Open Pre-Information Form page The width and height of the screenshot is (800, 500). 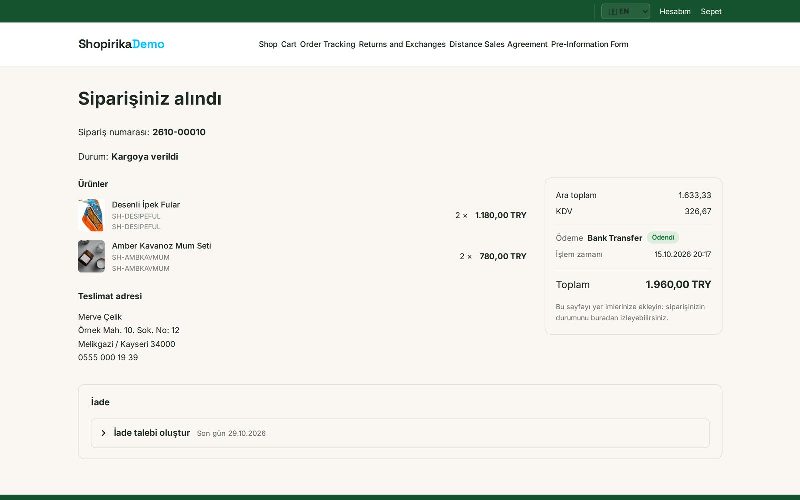590,44
